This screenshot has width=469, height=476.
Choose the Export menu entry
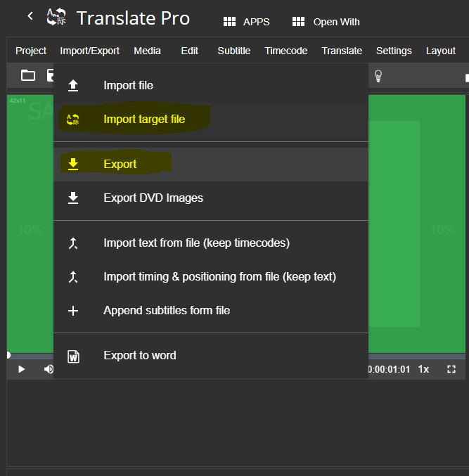point(211,165)
